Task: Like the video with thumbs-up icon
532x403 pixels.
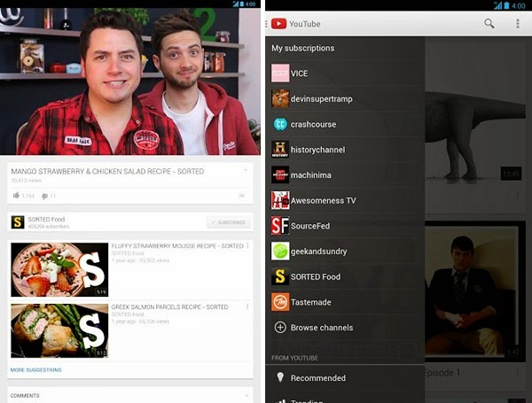Action: (16, 195)
